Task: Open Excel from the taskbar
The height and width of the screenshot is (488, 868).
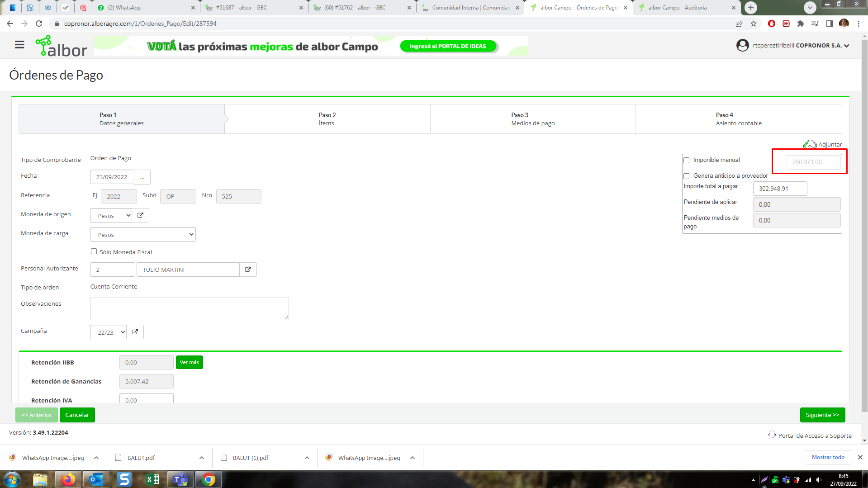Action: (x=152, y=479)
